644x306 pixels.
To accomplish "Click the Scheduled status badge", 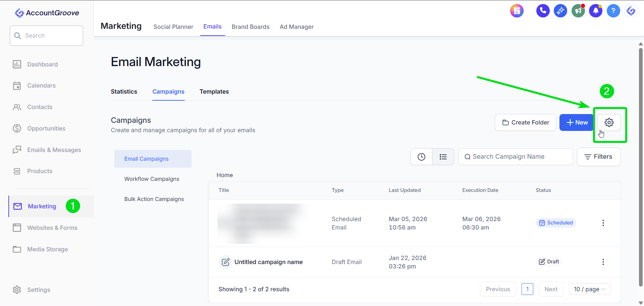I will point(556,223).
